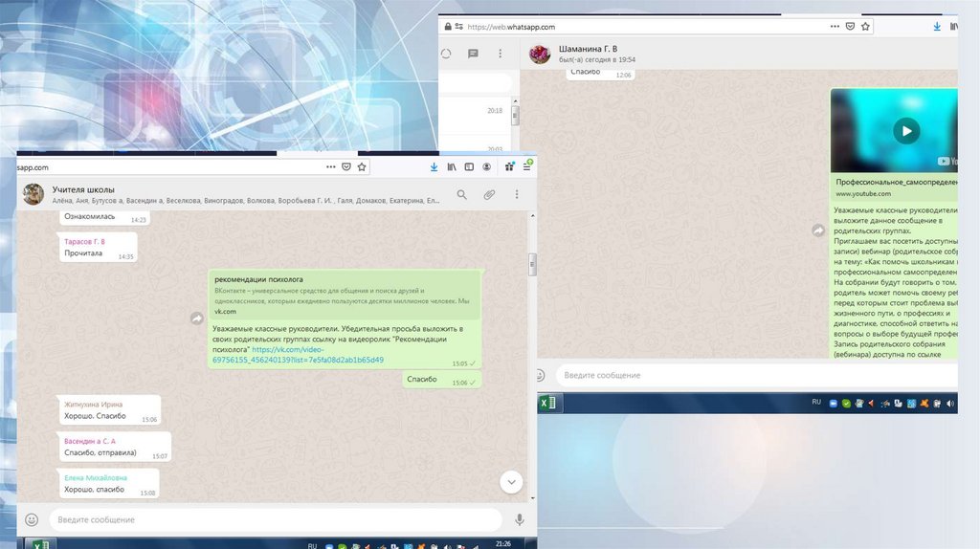The image size is (980, 549).
Task: Open hamburger menu in front browser
Action: click(x=527, y=166)
